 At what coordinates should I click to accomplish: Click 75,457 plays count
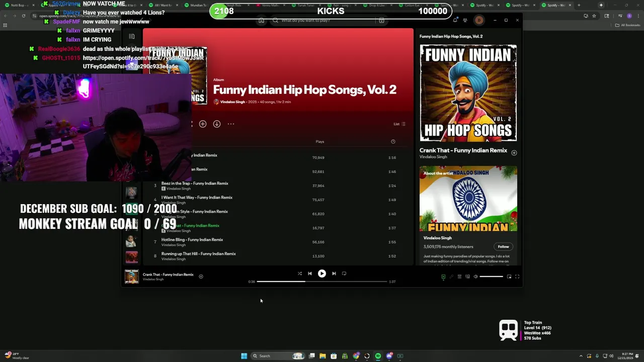tap(318, 200)
